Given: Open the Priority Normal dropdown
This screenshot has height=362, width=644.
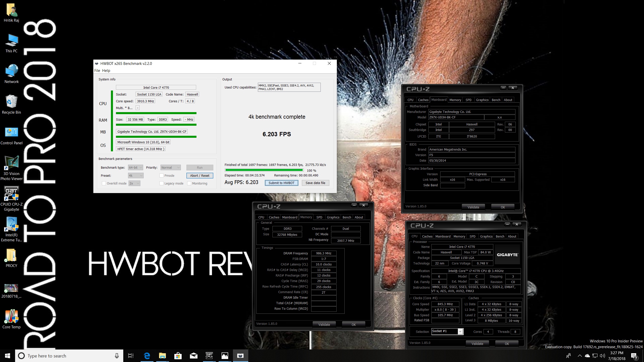Looking at the screenshot, I should tap(171, 167).
